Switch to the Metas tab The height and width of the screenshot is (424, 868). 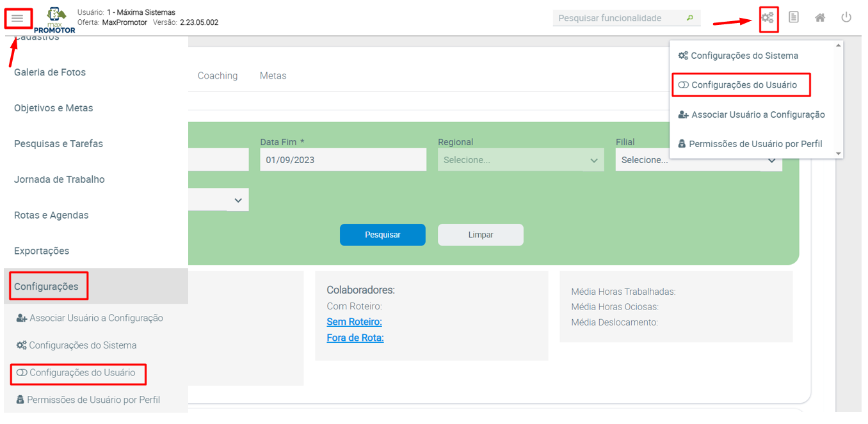click(273, 75)
